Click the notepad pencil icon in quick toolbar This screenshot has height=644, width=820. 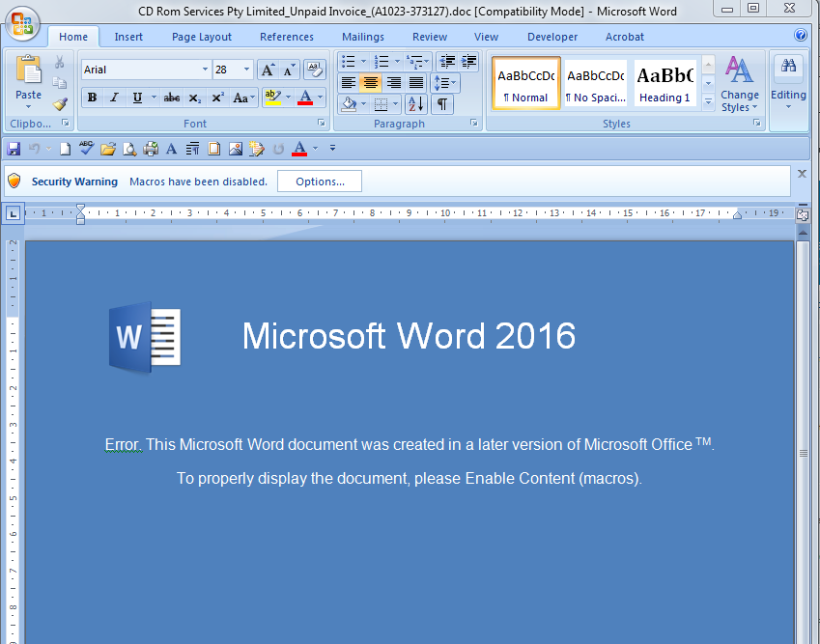point(256,149)
